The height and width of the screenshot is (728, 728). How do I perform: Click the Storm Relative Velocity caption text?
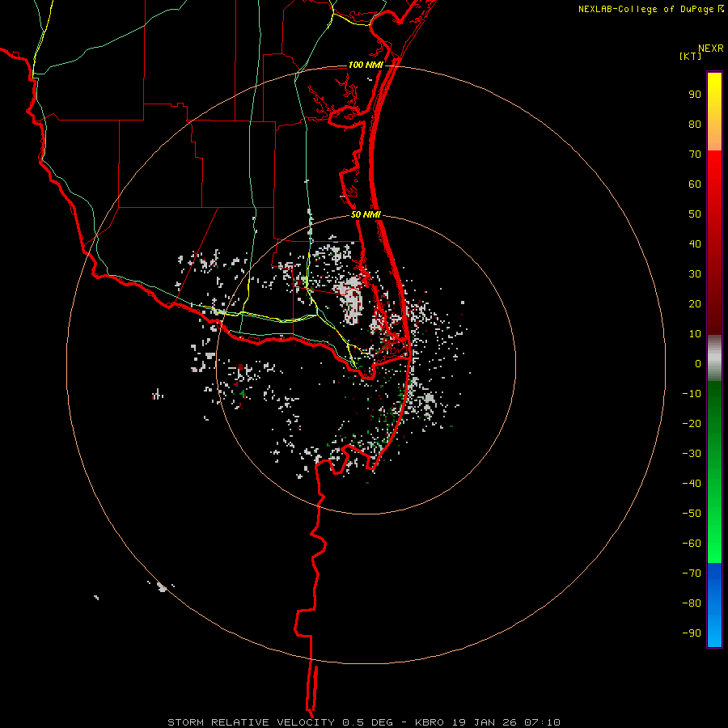[x=363, y=722]
